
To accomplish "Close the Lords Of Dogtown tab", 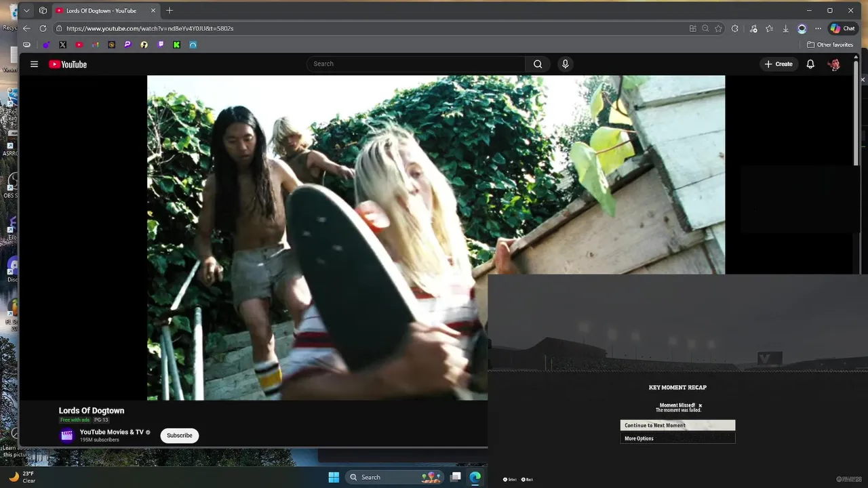I will tap(152, 11).
